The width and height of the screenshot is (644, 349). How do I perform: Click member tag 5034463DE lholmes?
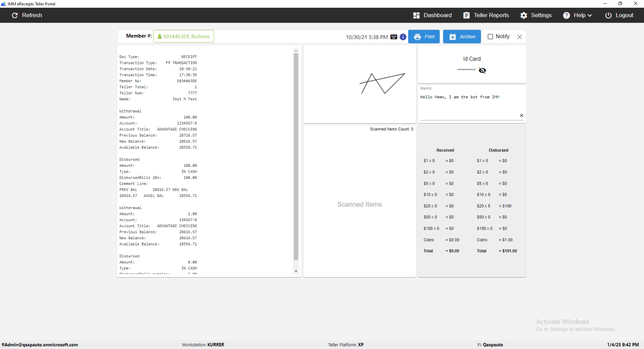(x=184, y=36)
